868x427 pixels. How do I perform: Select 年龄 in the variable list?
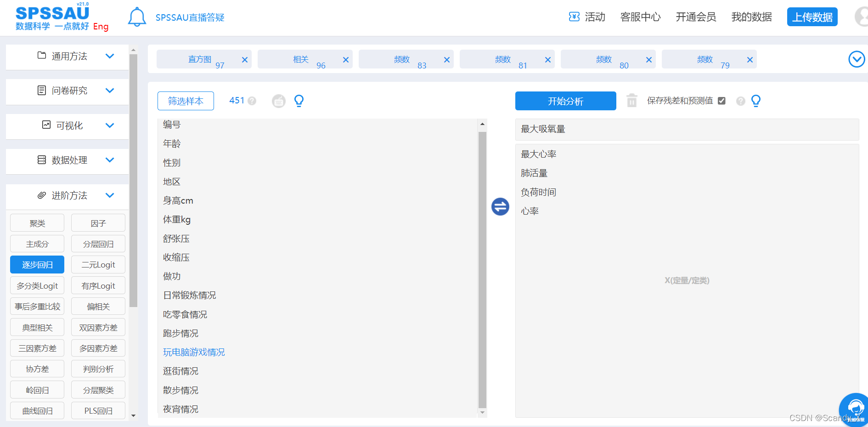pos(172,143)
